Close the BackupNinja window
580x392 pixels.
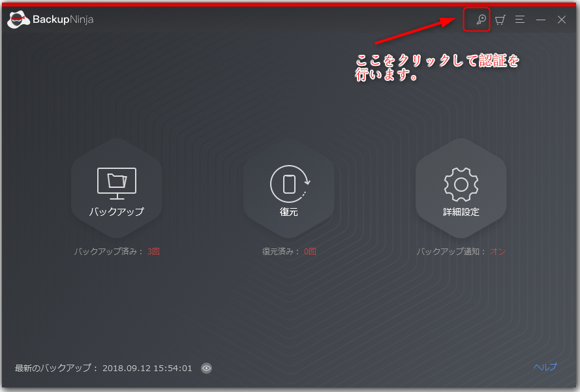coord(562,20)
